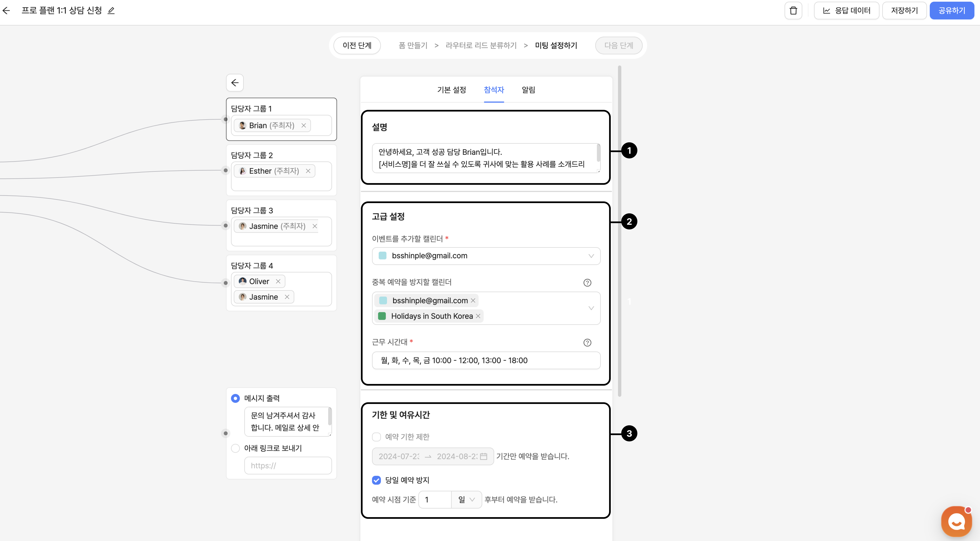The height and width of the screenshot is (541, 980).
Task: Open the 이벤트를 추가할 캘린더 dropdown
Action: pyautogui.click(x=486, y=256)
